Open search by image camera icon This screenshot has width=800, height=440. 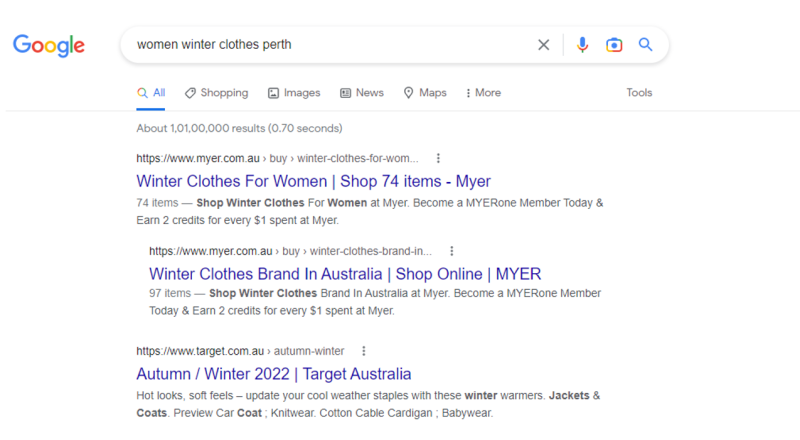click(x=614, y=45)
